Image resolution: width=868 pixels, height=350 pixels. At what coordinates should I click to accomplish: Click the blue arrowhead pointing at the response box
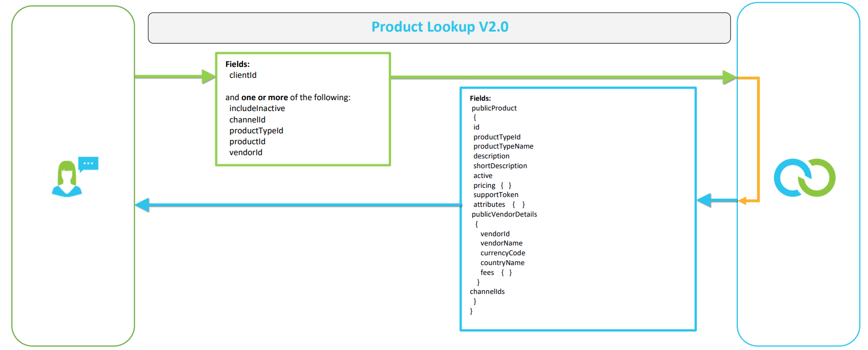point(705,200)
